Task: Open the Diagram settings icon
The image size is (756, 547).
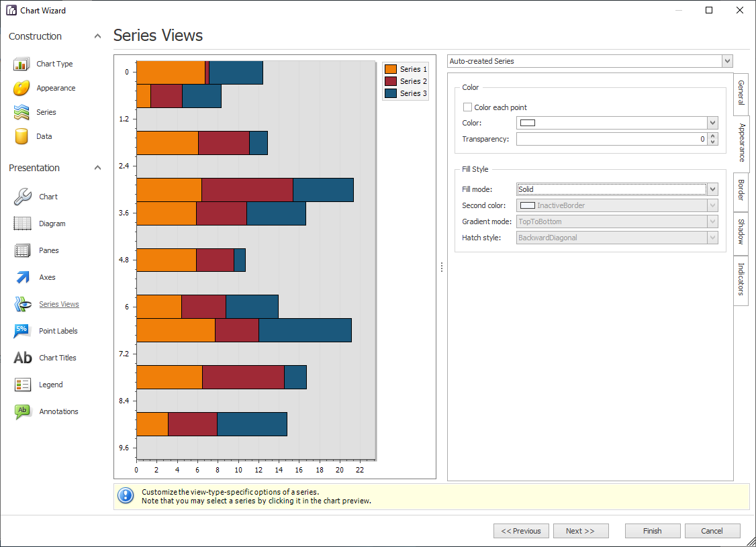Action: (x=22, y=223)
